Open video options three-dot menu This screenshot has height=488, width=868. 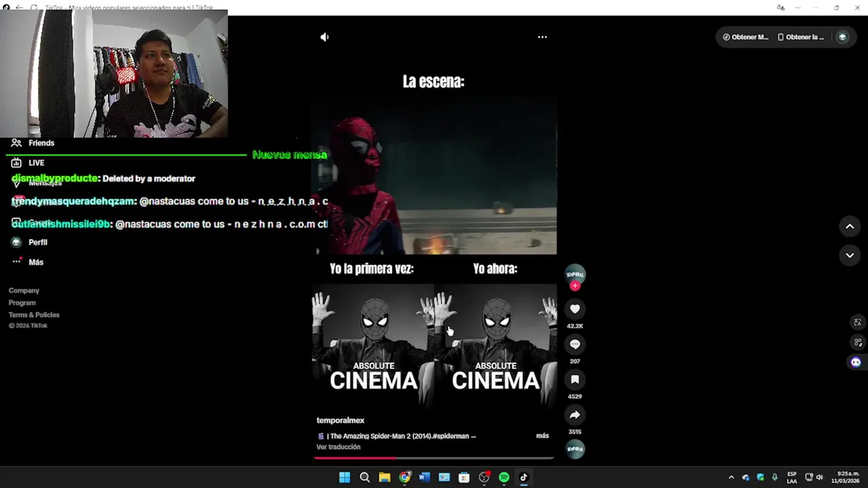click(542, 37)
